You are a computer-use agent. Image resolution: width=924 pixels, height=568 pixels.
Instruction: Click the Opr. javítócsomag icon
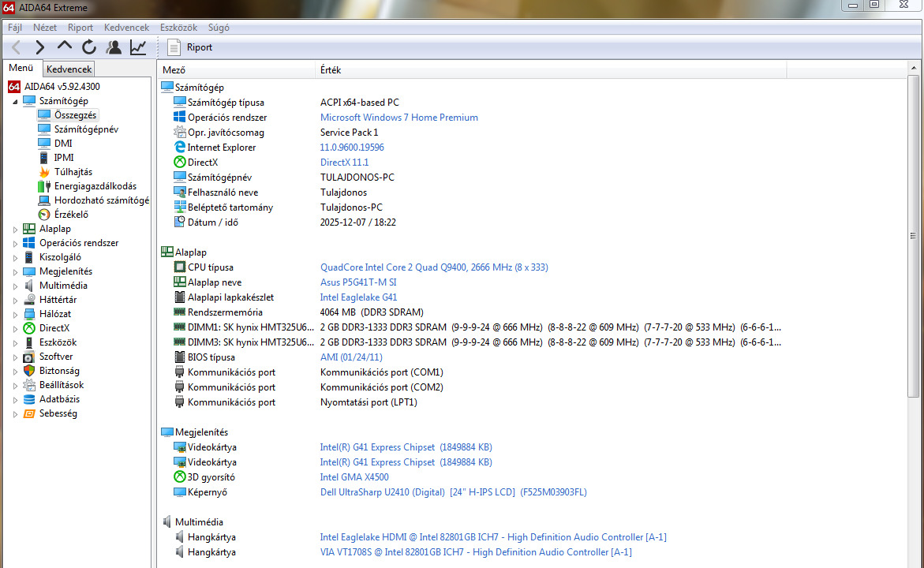pos(180,132)
